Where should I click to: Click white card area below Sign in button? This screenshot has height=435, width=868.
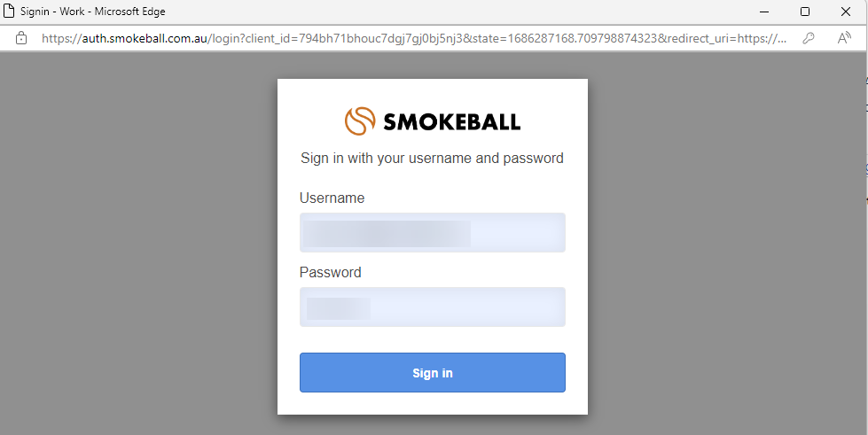click(432, 404)
